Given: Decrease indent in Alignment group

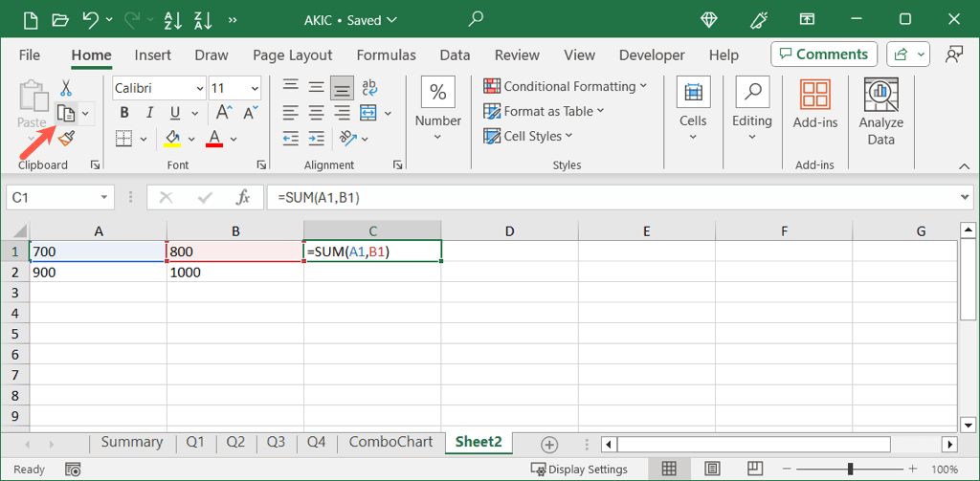Looking at the screenshot, I should point(290,138).
